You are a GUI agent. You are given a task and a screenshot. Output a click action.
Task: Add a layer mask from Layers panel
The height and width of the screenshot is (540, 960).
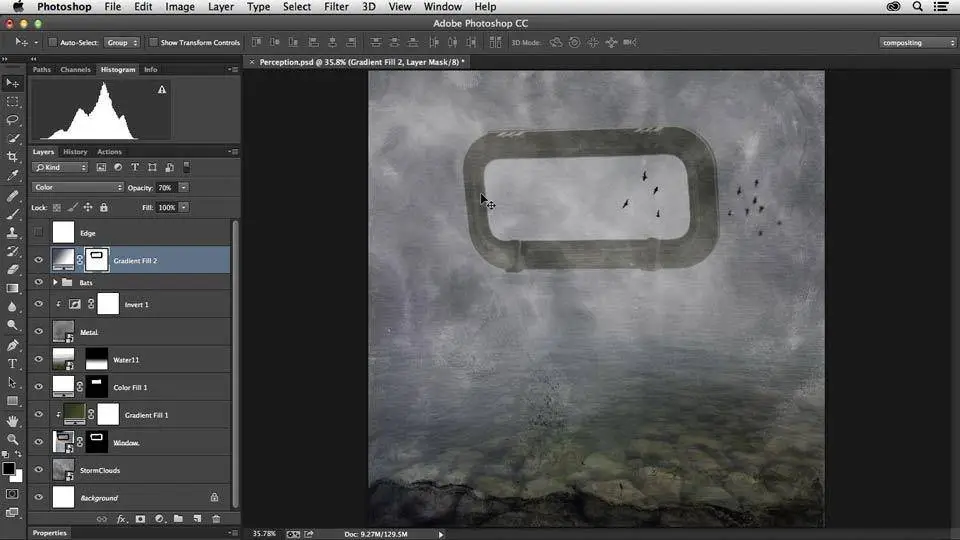140,519
